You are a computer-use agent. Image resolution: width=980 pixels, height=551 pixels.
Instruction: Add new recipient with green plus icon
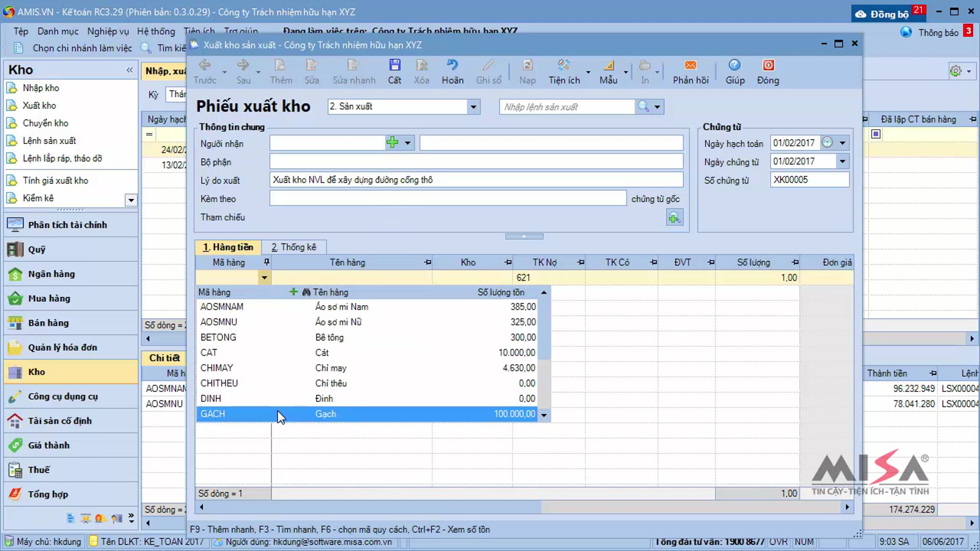tap(392, 142)
